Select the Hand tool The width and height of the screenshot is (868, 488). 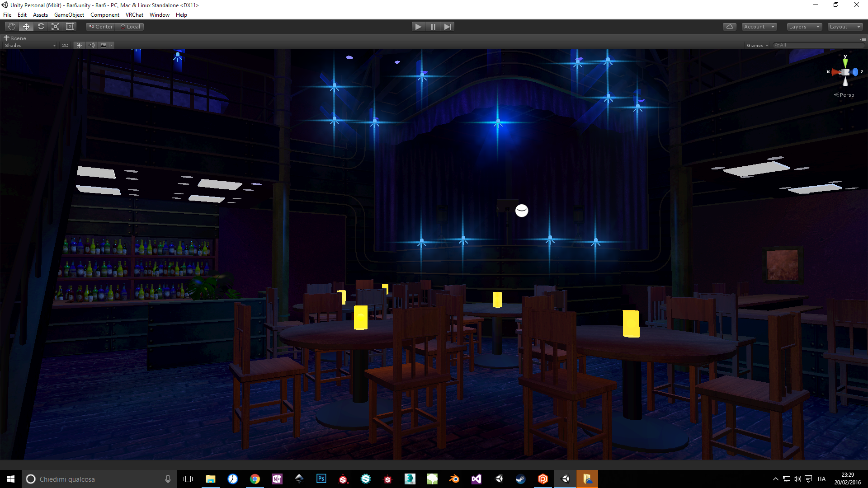(x=12, y=27)
